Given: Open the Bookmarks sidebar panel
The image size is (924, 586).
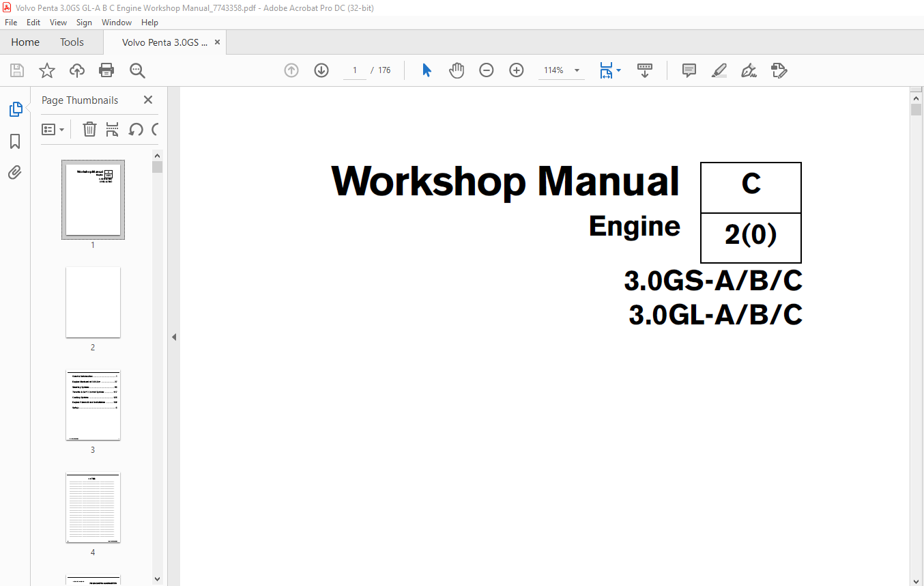Looking at the screenshot, I should point(15,141).
